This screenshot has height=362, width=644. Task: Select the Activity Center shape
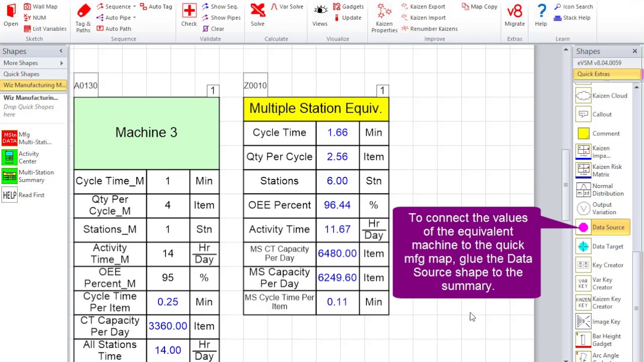coord(21,157)
